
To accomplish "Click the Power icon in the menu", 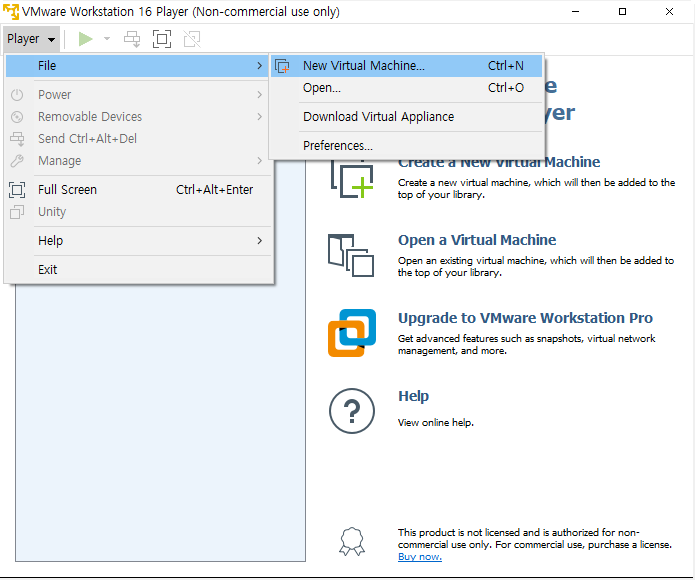I will click(17, 95).
